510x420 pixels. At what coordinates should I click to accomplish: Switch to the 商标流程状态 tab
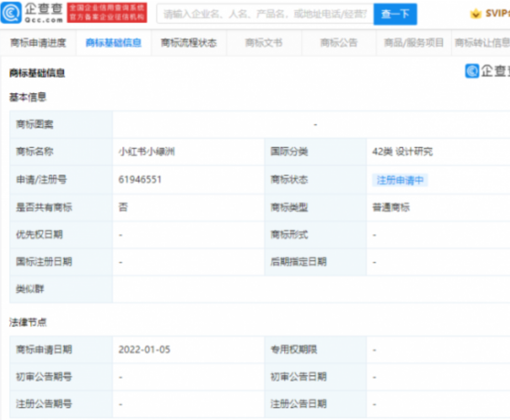(189, 43)
